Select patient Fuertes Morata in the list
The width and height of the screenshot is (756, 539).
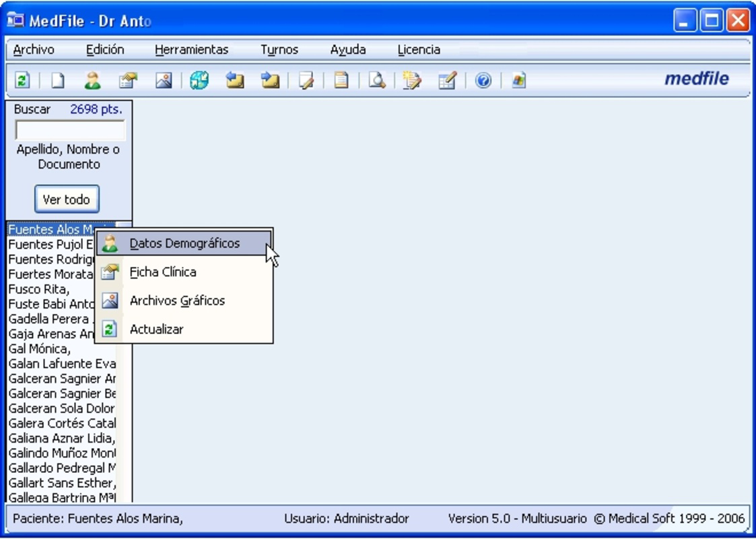tap(51, 274)
